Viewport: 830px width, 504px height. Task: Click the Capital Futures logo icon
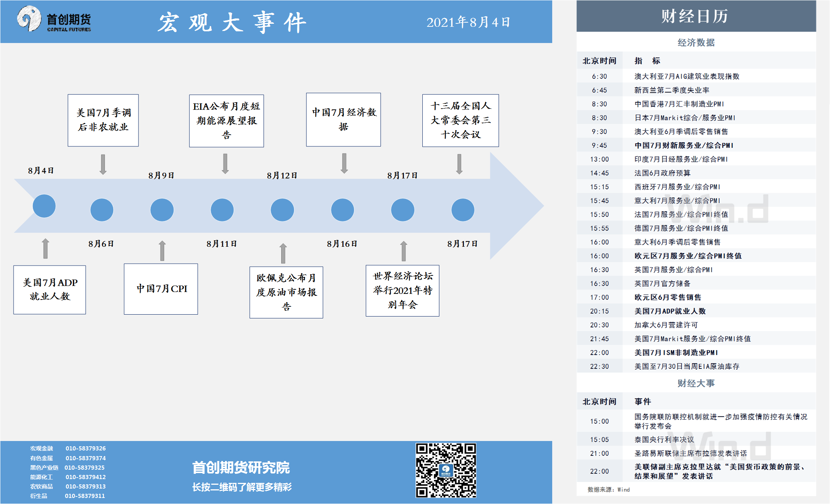(29, 18)
